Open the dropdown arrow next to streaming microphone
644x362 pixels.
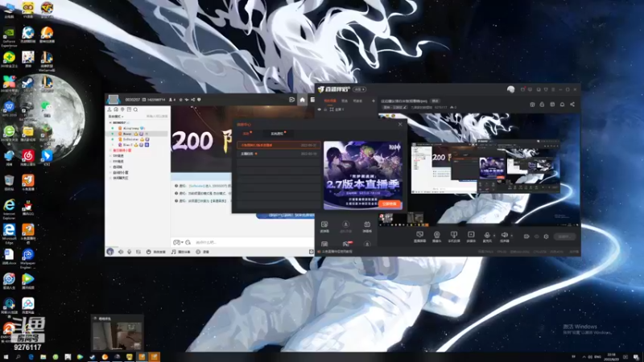coord(494,236)
